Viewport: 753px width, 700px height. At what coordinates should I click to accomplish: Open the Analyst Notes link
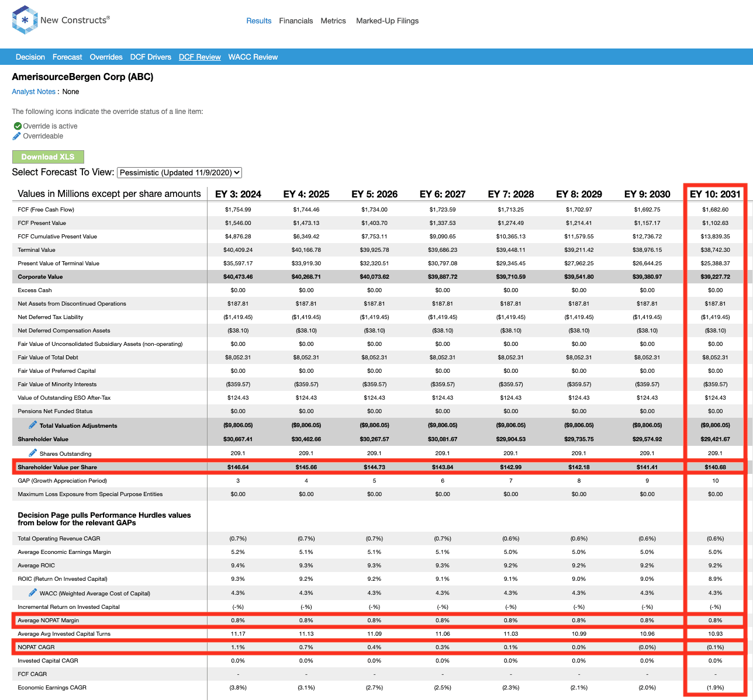(x=34, y=92)
